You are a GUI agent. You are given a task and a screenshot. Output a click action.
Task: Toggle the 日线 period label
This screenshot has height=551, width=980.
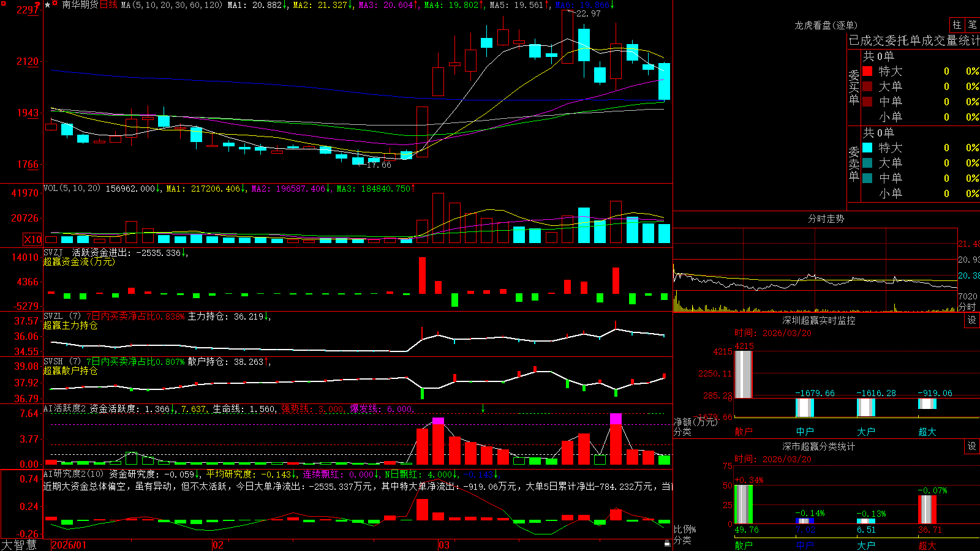[x=108, y=5]
